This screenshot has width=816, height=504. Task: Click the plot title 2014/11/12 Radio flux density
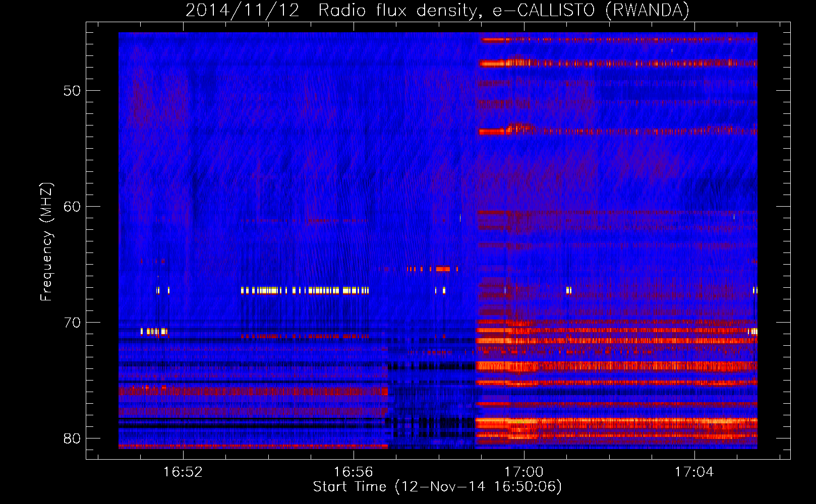click(x=438, y=10)
